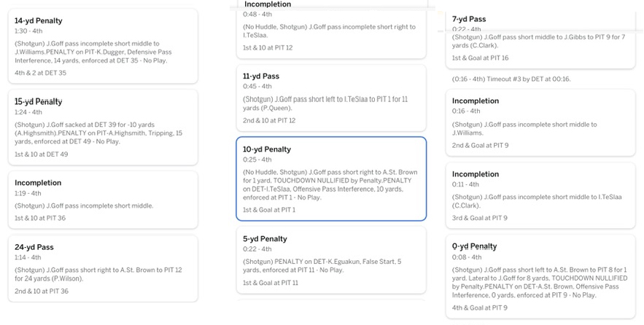Screen dimensions: 644x325
Task: Click the '1st & Goal at PIT 1' text
Action: [269, 210]
